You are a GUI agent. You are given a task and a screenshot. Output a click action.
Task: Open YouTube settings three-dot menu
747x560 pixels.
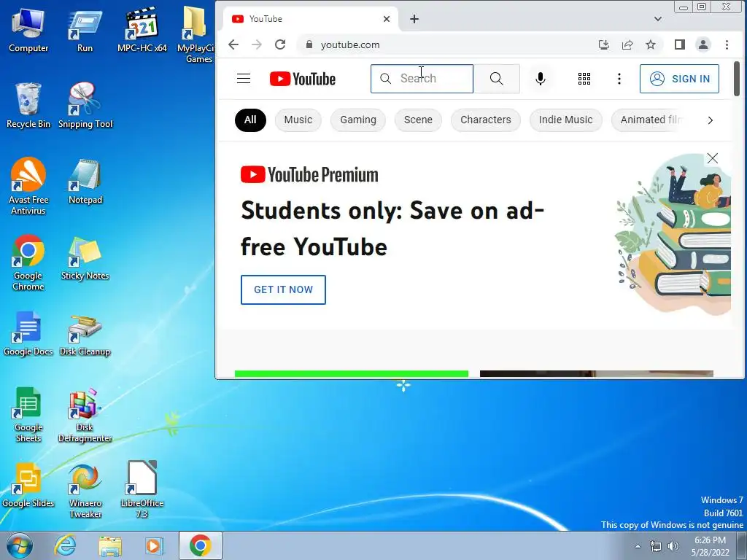[x=619, y=79]
